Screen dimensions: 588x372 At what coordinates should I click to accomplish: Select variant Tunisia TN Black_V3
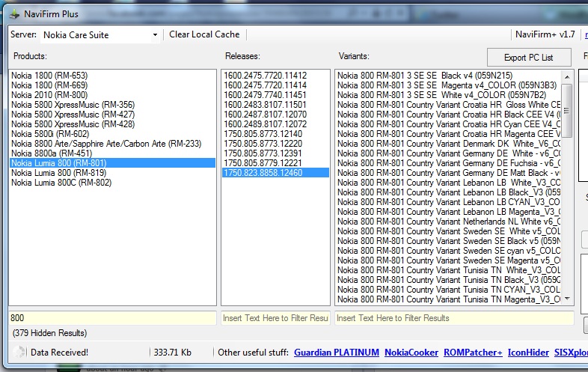(x=449, y=281)
